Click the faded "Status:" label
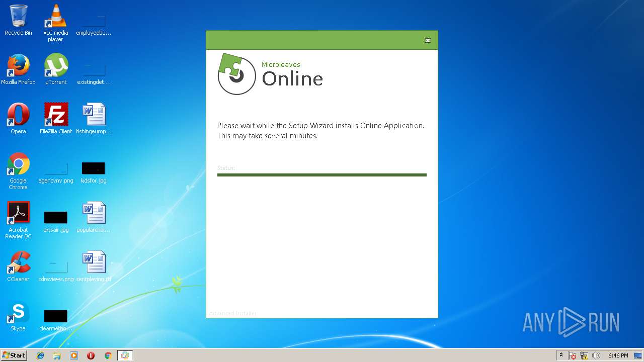The width and height of the screenshot is (644, 362). tap(226, 168)
